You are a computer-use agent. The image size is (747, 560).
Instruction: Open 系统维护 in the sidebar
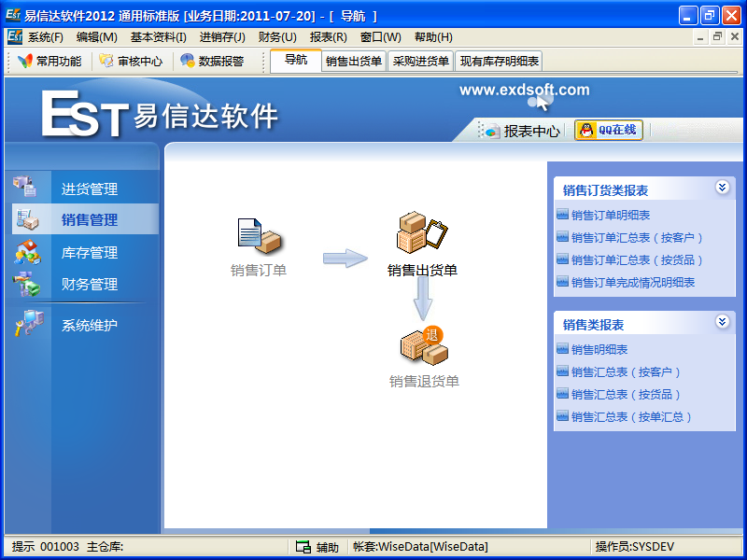pos(89,326)
